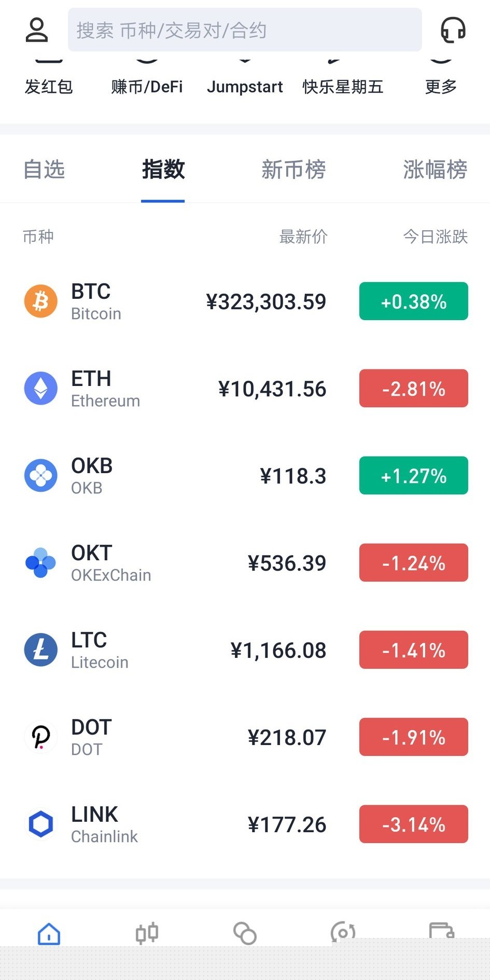Switch to the 自选 tab
Image resolution: width=490 pixels, height=980 pixels.
[x=44, y=170]
